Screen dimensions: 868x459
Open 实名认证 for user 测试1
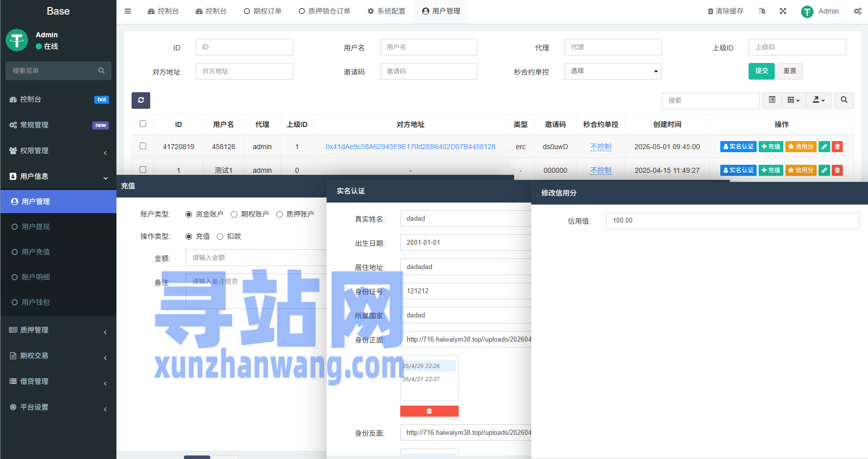pos(738,170)
